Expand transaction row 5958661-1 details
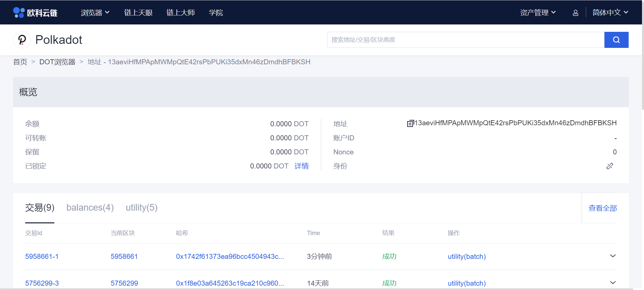 (613, 256)
